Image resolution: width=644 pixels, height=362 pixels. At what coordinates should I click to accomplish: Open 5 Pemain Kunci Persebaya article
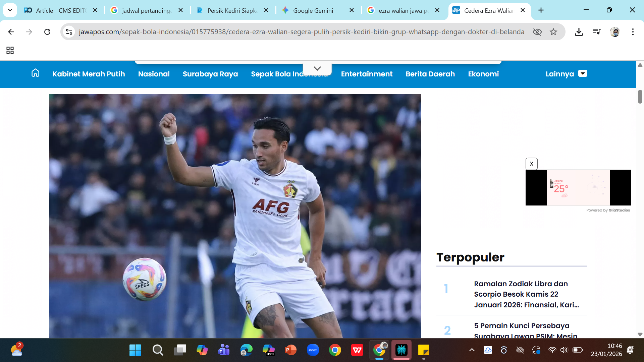pyautogui.click(x=526, y=331)
